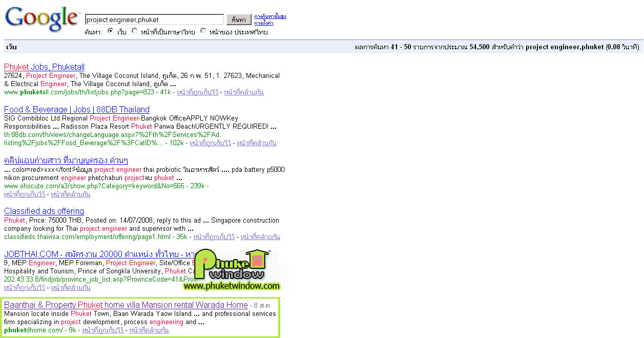Viewport: 644px width, 338px height.
Task: Focus the search box containing project engineer,phuket
Action: pos(154,19)
